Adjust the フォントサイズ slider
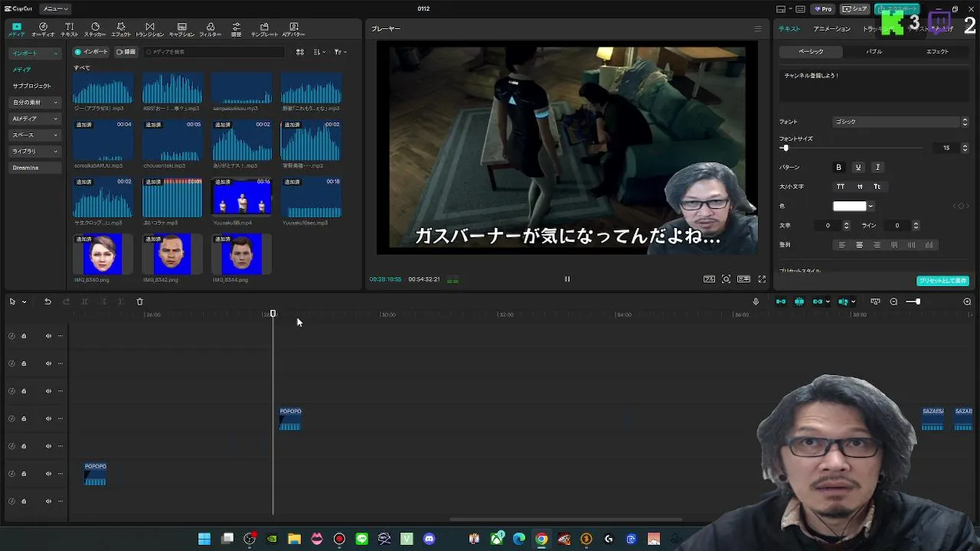 (851, 148)
